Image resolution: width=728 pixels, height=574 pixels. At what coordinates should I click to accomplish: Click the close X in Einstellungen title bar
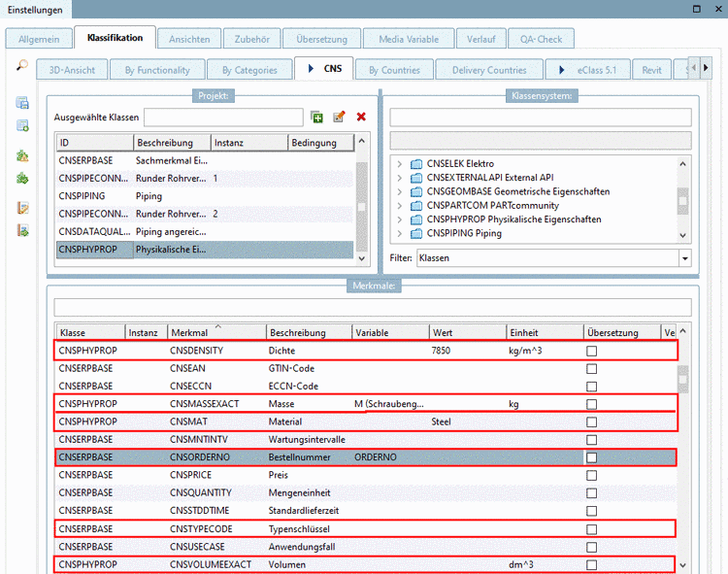click(x=718, y=9)
